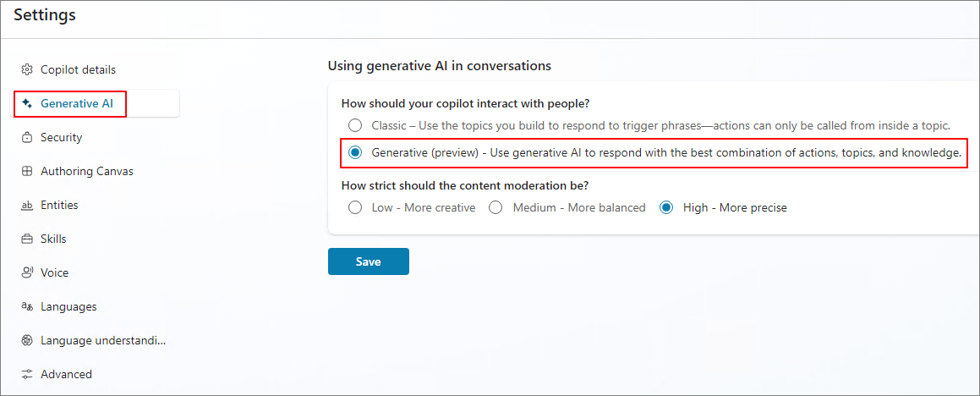Click the Security lock icon

point(27,137)
